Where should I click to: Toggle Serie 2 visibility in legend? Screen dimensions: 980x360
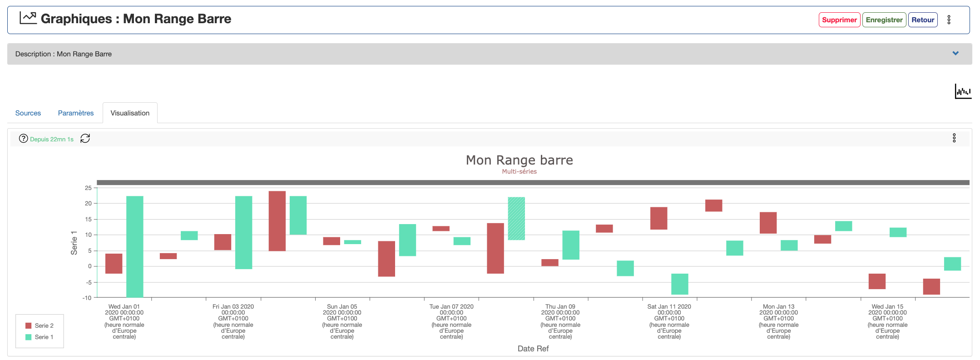(44, 326)
